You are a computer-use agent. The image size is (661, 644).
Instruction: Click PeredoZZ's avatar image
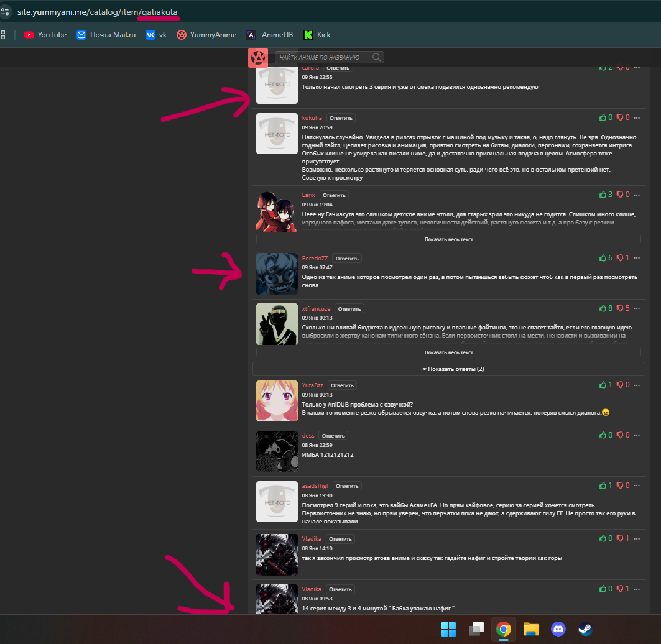(277, 274)
